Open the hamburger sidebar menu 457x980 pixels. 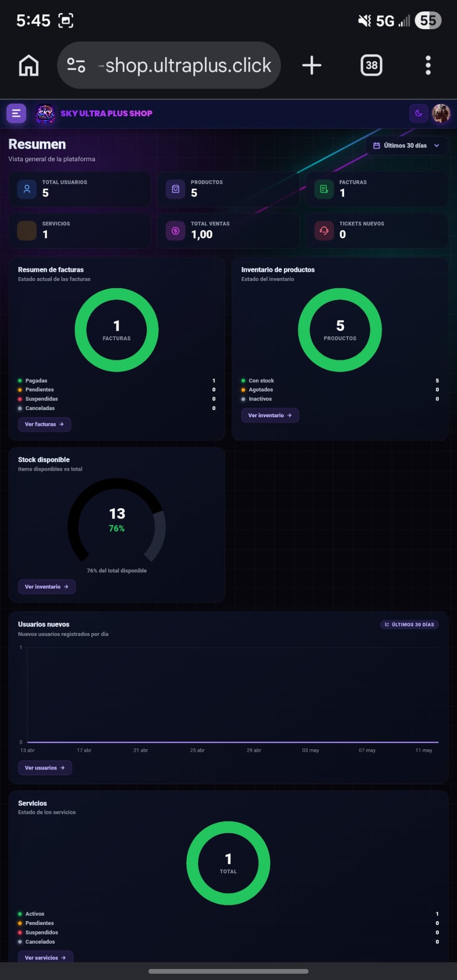coord(16,113)
